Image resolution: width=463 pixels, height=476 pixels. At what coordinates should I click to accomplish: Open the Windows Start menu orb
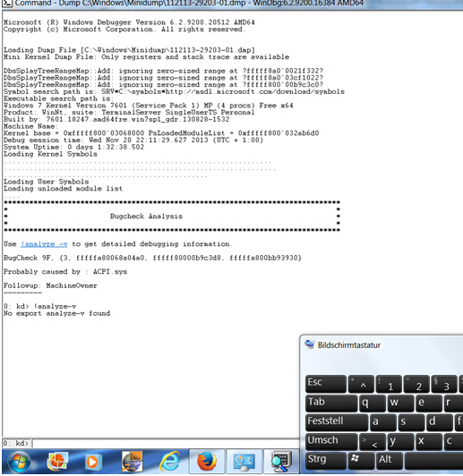point(19,462)
